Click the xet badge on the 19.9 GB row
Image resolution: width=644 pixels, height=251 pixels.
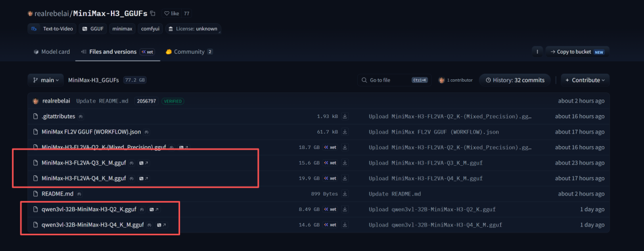[x=330, y=178]
